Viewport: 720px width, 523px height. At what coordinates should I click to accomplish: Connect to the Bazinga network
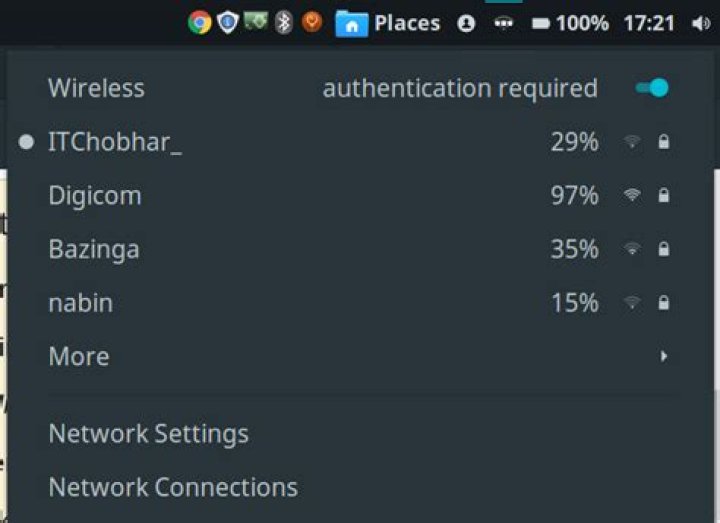pos(358,249)
